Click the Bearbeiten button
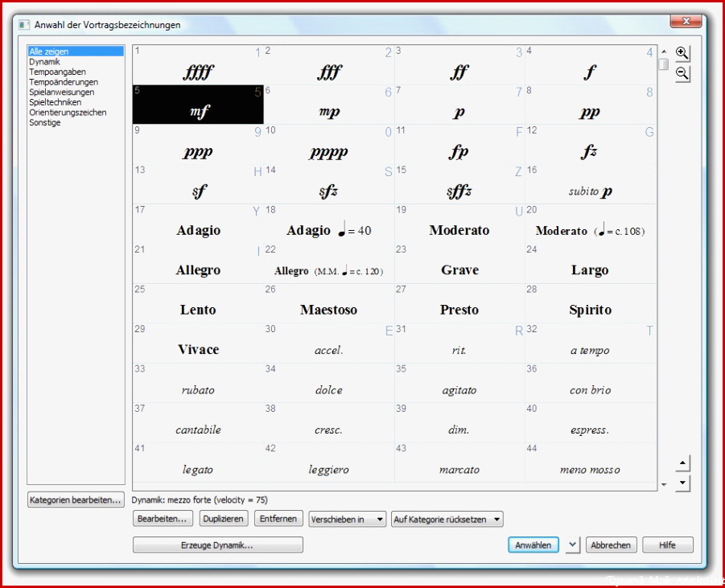Viewport: 725px width, 588px height. click(162, 519)
